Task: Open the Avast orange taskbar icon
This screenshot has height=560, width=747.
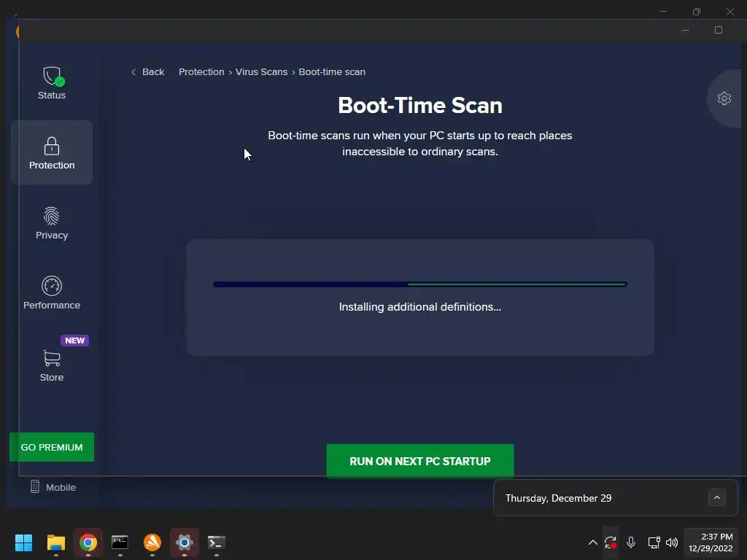Action: coord(152,542)
